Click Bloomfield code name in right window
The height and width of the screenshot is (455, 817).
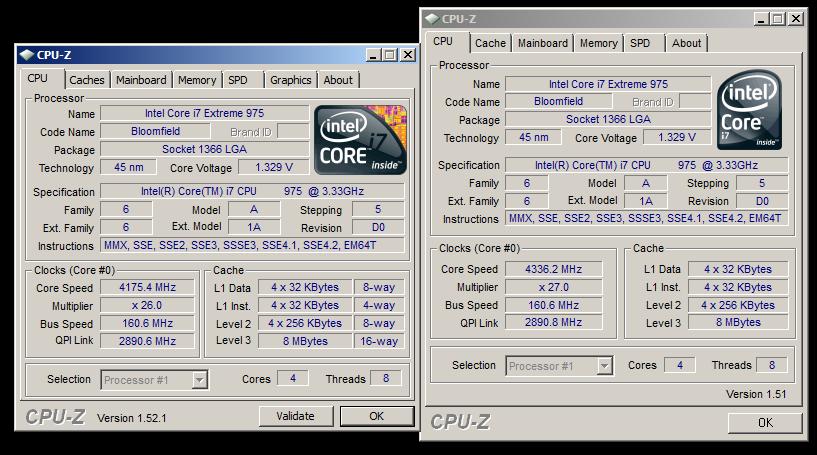pos(559,101)
